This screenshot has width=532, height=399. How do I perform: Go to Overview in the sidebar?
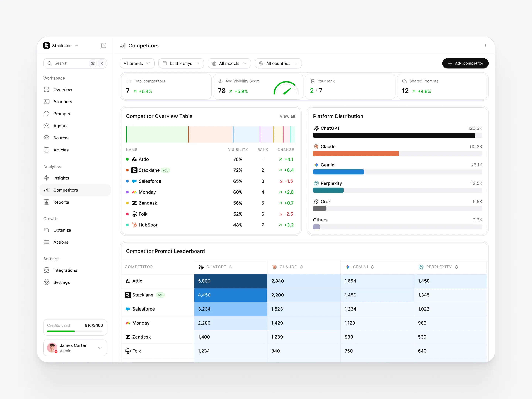pos(75,89)
